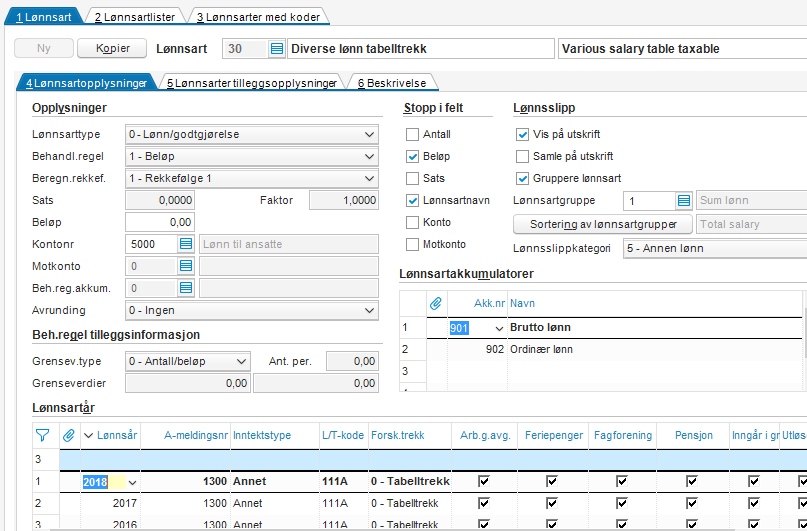Click the attachment paperclip in Lønnsartakkumulatorer header
This screenshot has height=531, width=807.
point(436,303)
